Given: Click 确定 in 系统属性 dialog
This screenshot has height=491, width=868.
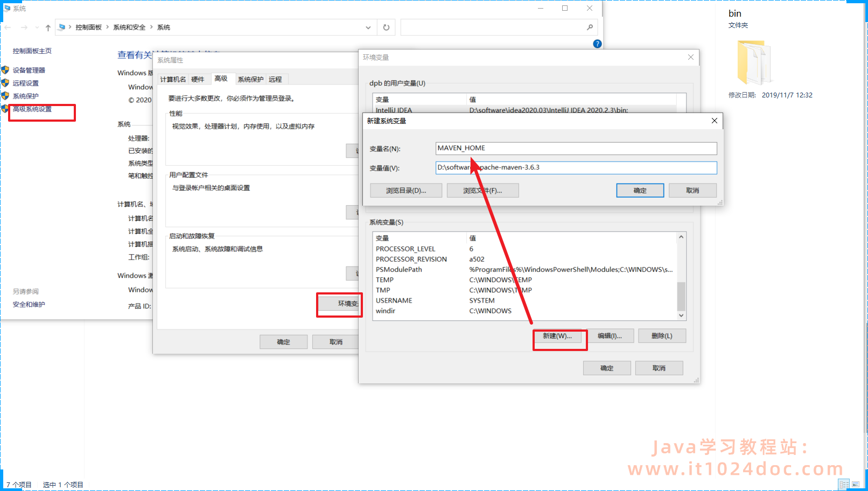Looking at the screenshot, I should pos(283,342).
